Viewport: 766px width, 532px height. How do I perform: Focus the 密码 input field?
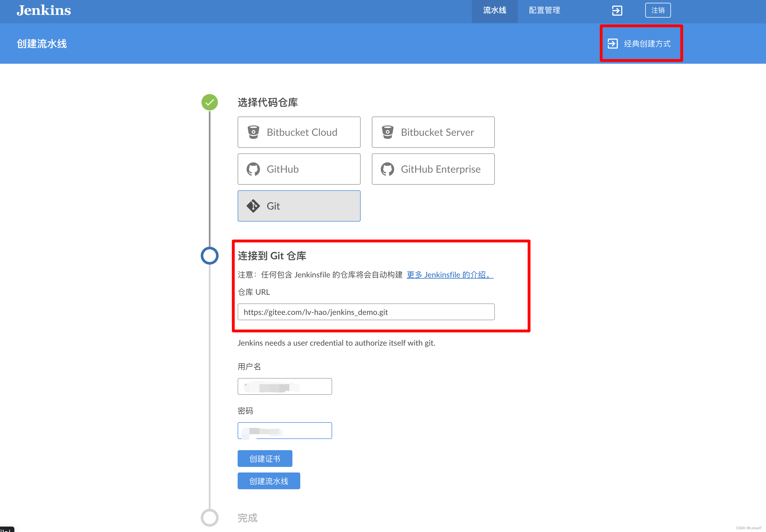coord(285,431)
